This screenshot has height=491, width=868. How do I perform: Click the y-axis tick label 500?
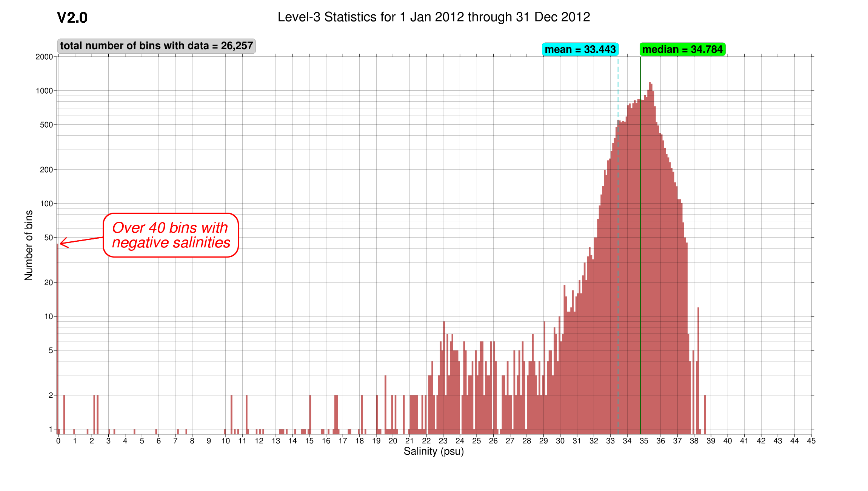coord(46,125)
